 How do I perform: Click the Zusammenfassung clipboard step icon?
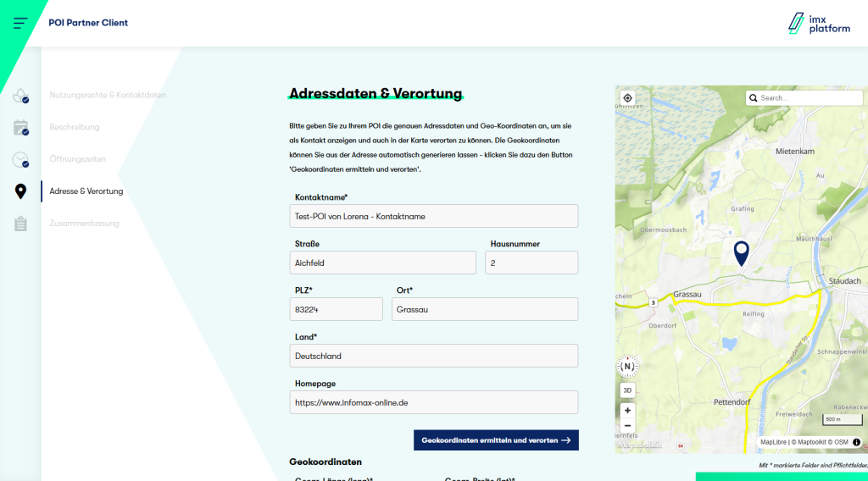(21, 224)
